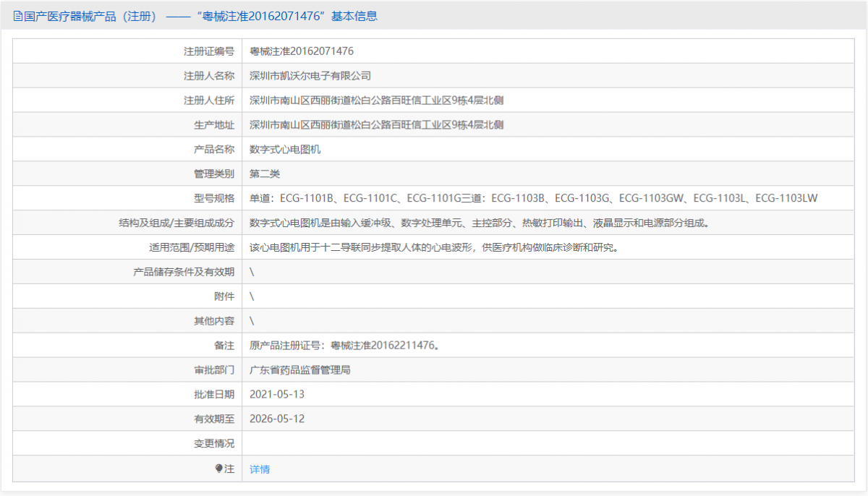This screenshot has width=868, height=496.
Task: Click registration number 粤械注准20162071476 value in table
Action: click(x=302, y=51)
